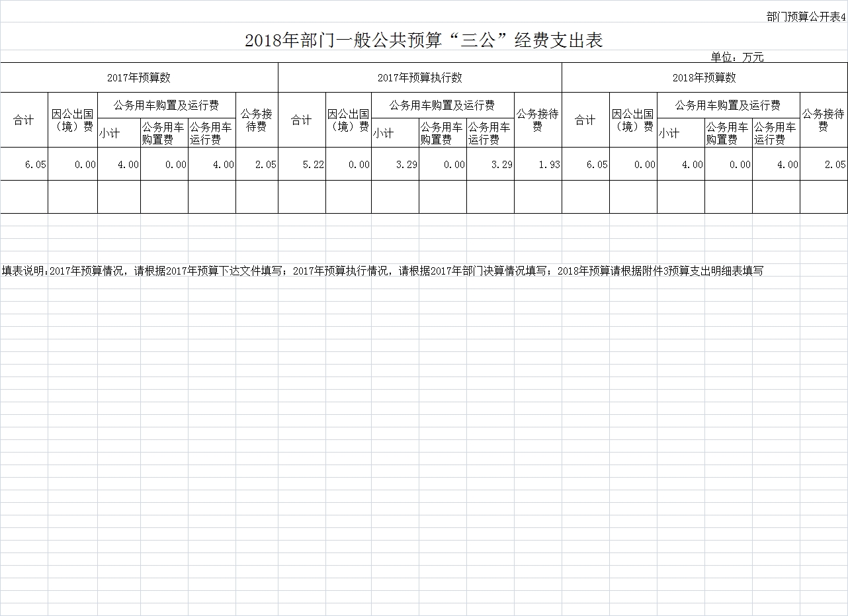Click 6.05 合计 value in 2017年预算数 group
This screenshot has height=616, width=848.
pos(24,164)
